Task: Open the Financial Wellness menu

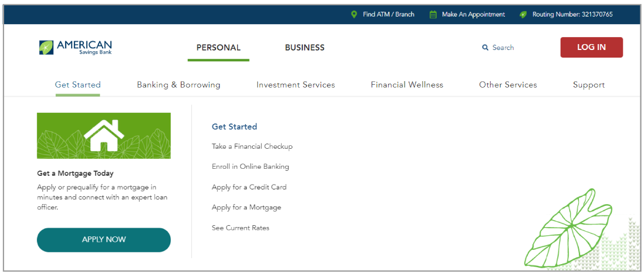Action: click(x=407, y=85)
